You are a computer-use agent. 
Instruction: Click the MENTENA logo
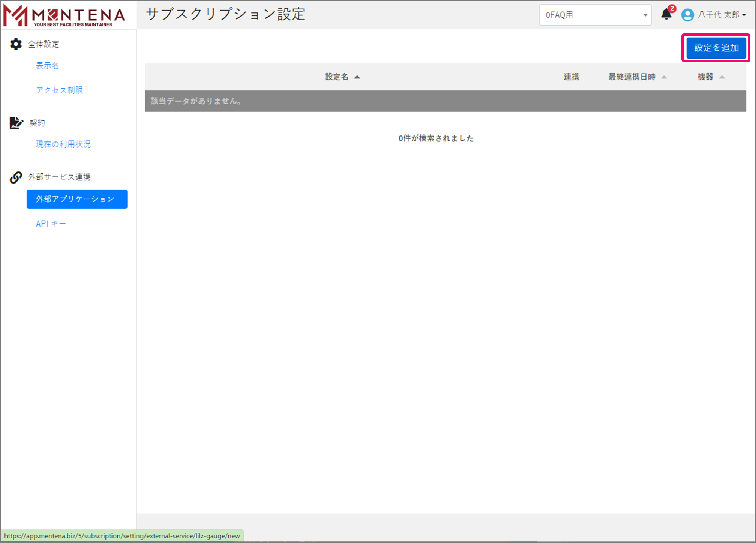pyautogui.click(x=64, y=16)
